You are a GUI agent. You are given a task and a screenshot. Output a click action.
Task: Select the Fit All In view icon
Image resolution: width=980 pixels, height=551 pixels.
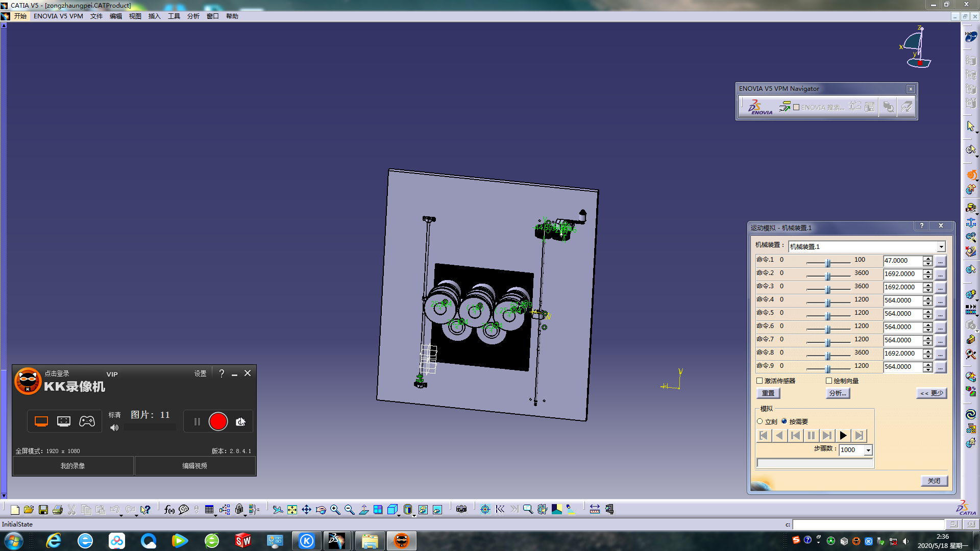pyautogui.click(x=292, y=510)
